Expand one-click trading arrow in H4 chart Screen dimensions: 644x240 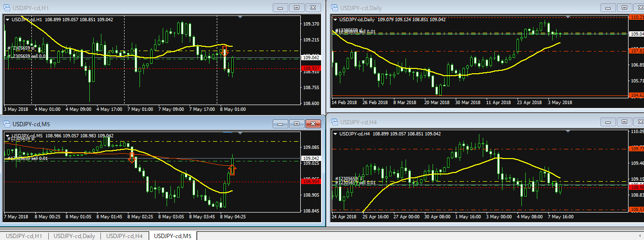[335, 133]
